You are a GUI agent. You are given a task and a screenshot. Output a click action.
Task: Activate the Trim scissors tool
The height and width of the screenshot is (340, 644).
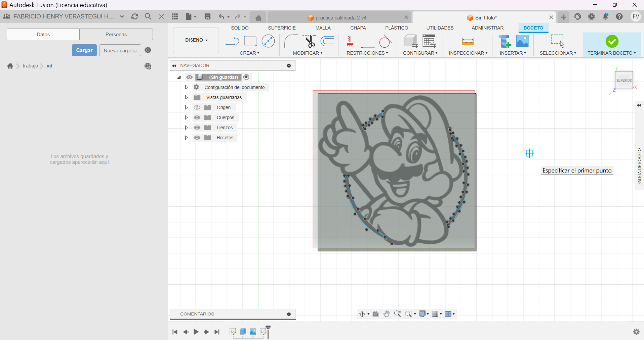[310, 41]
